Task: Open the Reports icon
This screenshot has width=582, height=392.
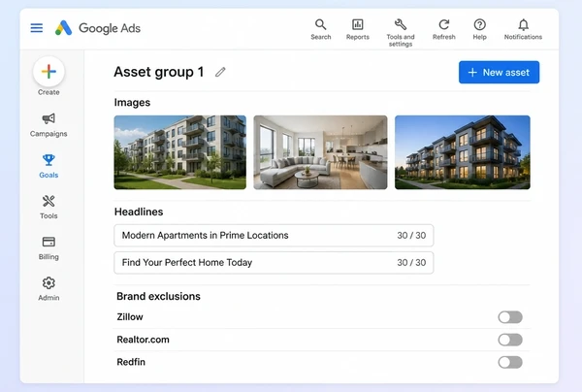Action: (x=357, y=29)
